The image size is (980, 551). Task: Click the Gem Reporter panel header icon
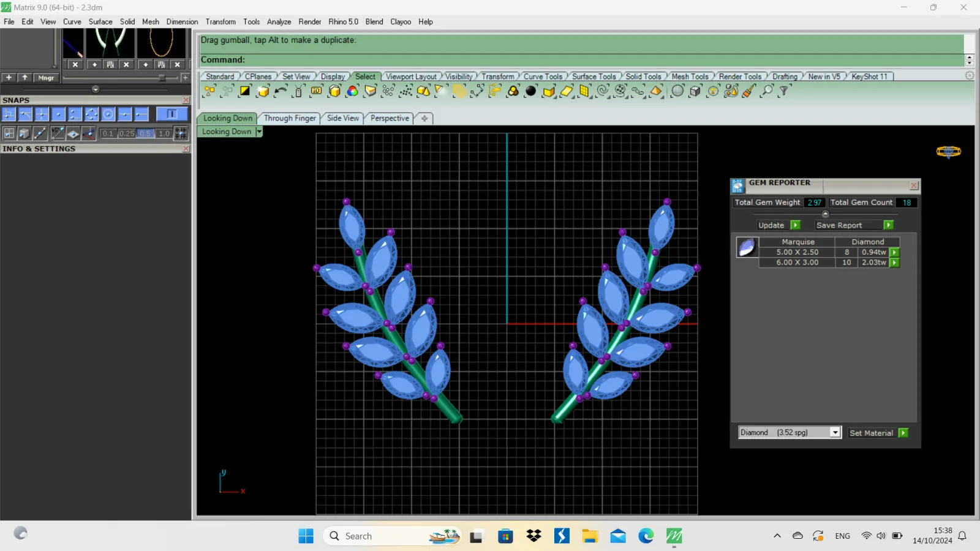737,186
